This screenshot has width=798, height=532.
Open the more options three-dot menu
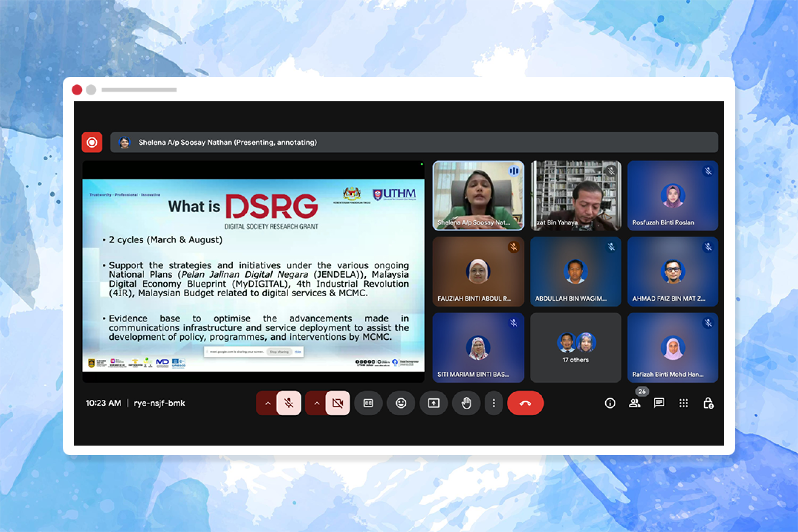[x=494, y=403]
